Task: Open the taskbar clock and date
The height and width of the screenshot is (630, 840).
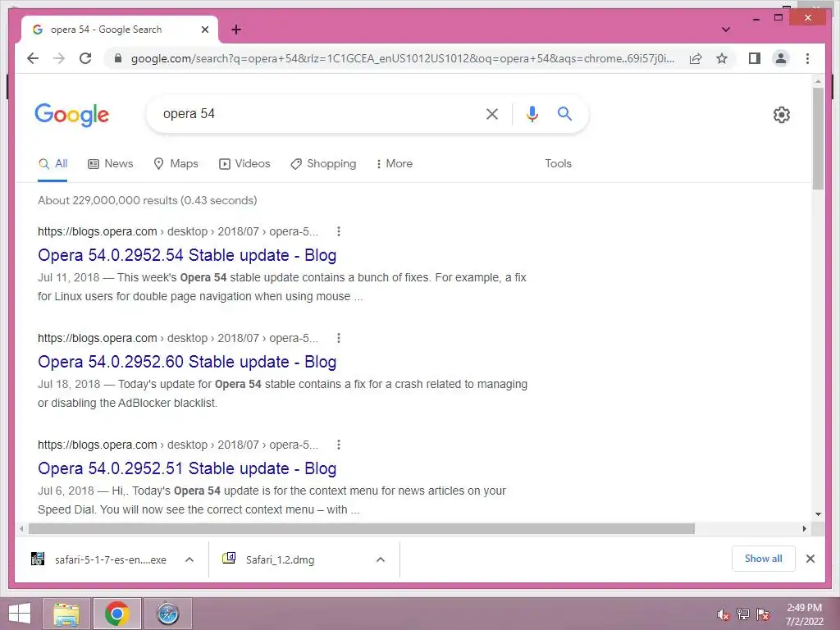Action: point(804,614)
